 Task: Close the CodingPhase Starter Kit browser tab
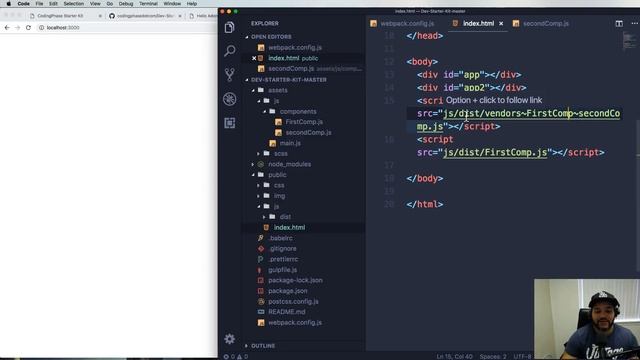pyautogui.click(x=100, y=16)
